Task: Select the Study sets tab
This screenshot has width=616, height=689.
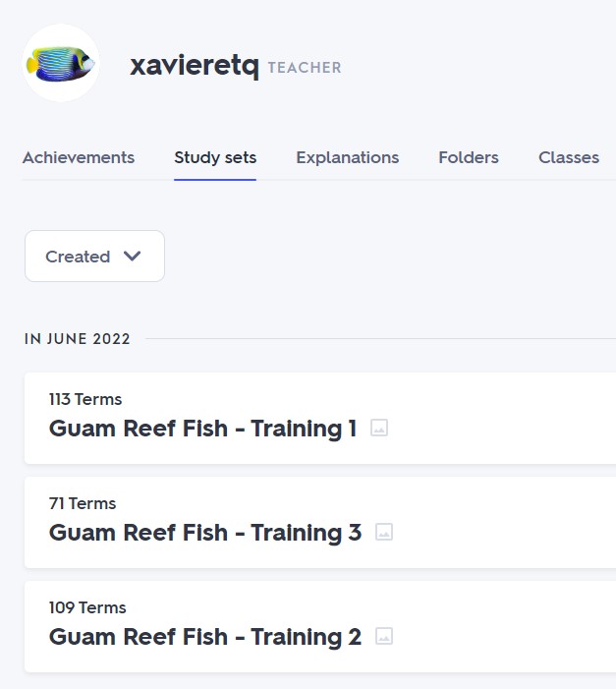Action: pyautogui.click(x=215, y=157)
